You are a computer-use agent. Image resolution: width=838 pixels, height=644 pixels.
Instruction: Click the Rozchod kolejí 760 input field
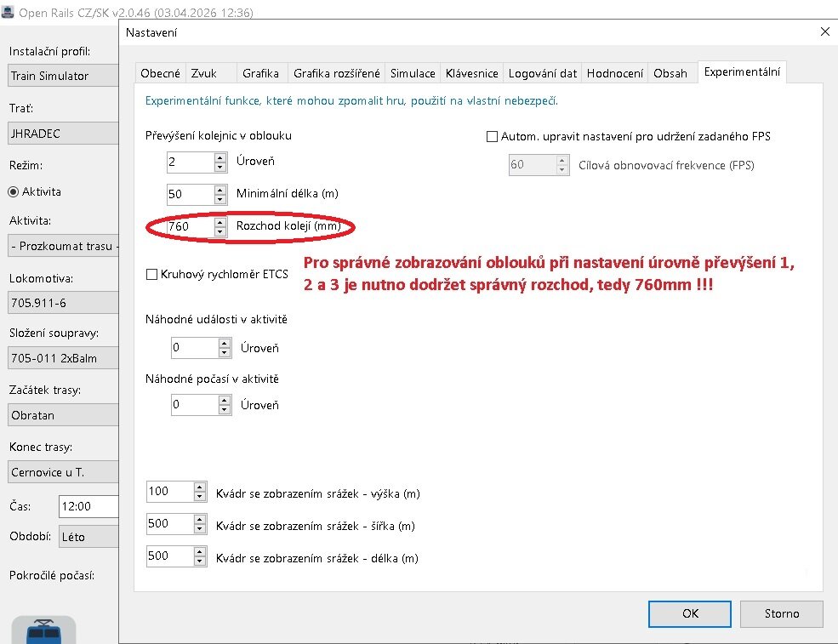coord(188,227)
